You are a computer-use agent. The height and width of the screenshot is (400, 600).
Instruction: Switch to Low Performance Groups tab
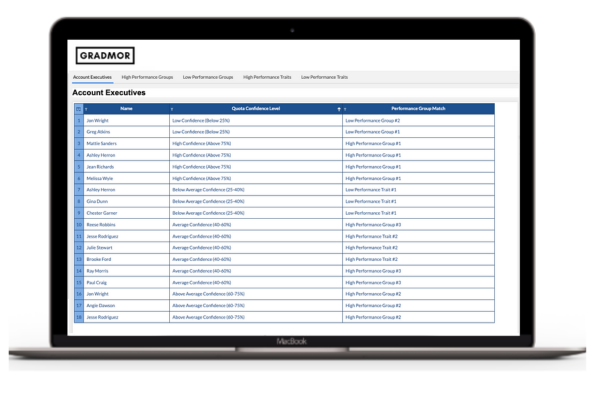[x=207, y=77]
